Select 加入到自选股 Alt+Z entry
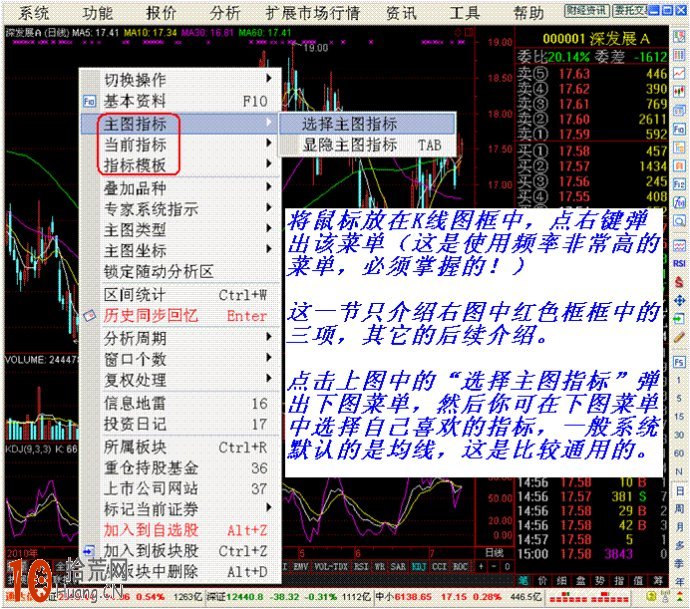The image size is (690, 609). click(180, 530)
